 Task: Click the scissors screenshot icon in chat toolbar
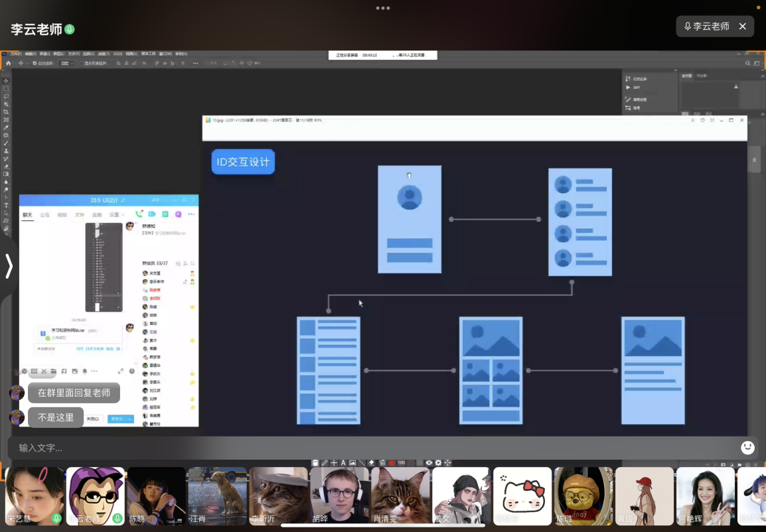pyautogui.click(x=44, y=371)
